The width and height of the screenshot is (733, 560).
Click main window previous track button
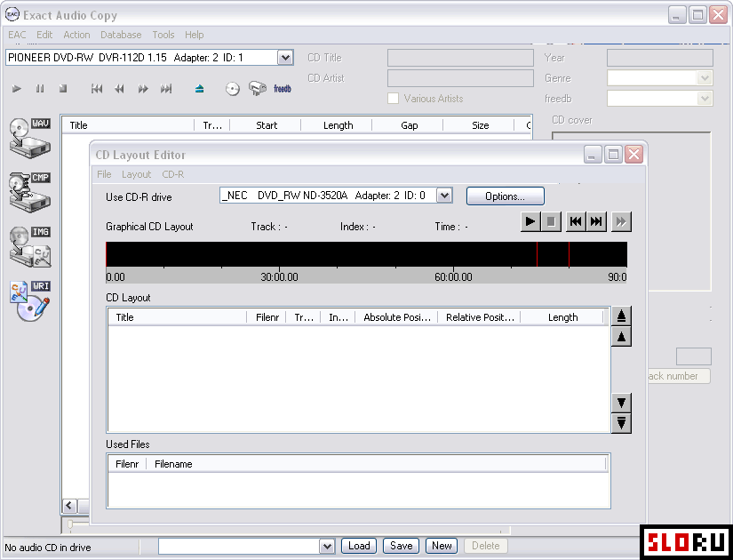(97, 88)
